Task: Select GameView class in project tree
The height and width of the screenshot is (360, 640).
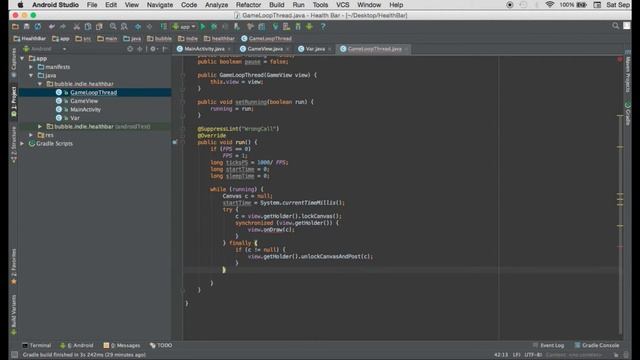Action: tap(84, 101)
